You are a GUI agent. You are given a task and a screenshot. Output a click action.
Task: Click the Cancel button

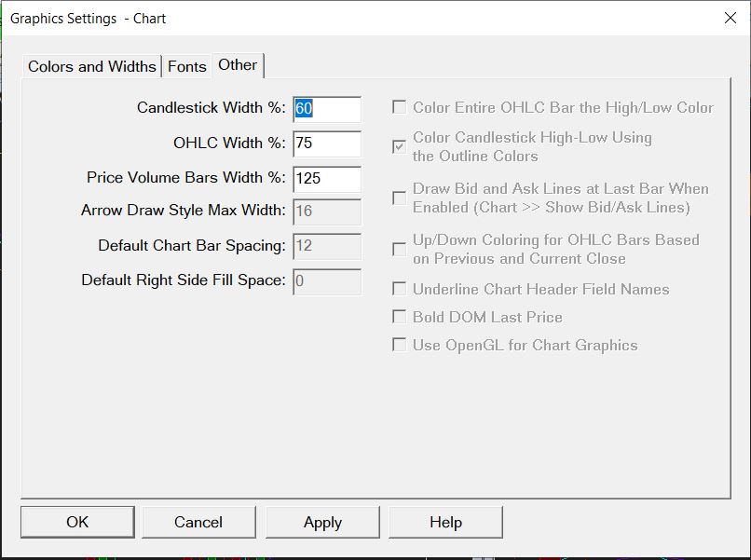coord(198,522)
